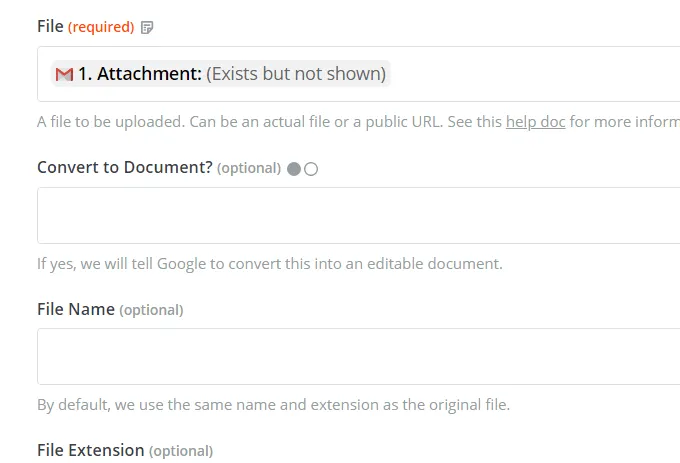This screenshot has width=680, height=463.
Task: Open the help doc link
Action: (535, 122)
